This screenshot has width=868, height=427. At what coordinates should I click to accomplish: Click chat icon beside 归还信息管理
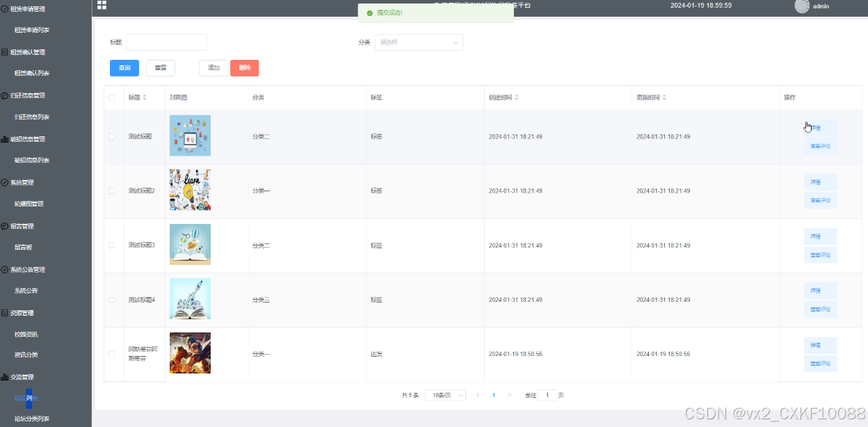coord(5,95)
